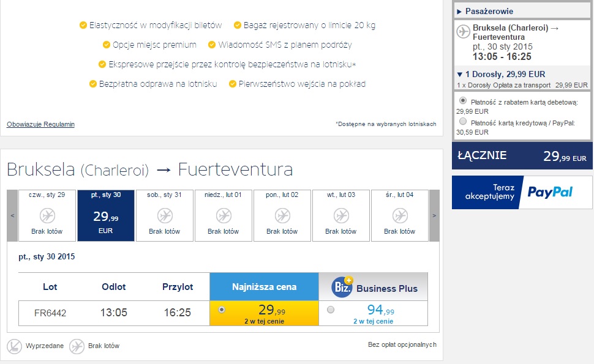Viewport: 594px width, 364px height.
Task: Click the Przylot column header
Action: pyautogui.click(x=178, y=287)
